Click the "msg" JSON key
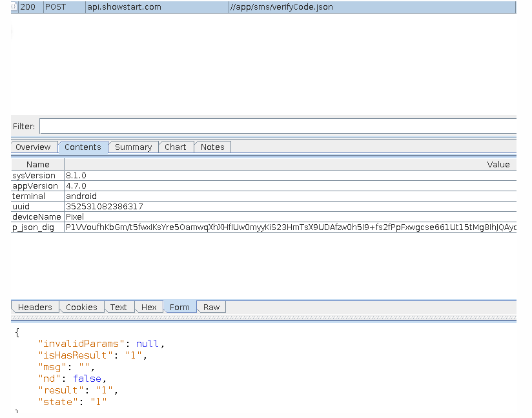532x418 pixels. [52, 367]
